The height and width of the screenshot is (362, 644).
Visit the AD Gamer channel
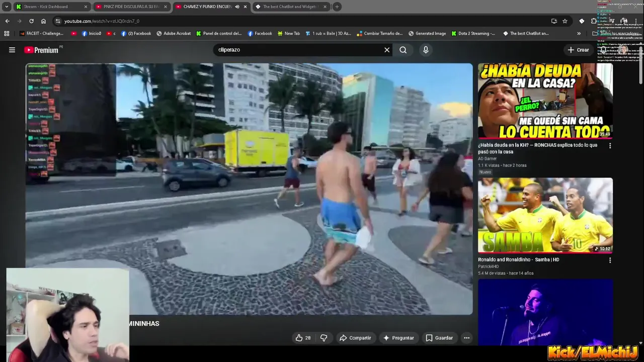pyautogui.click(x=488, y=158)
